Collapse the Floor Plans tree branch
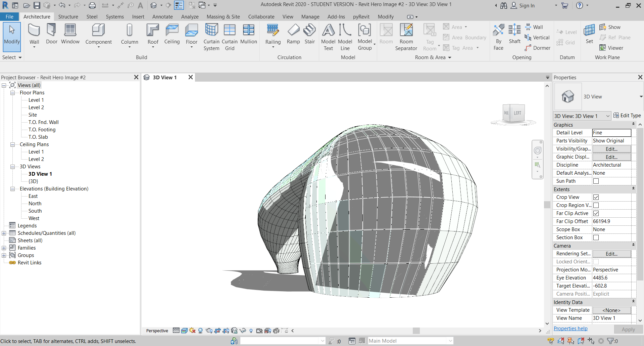Viewport: 644px width, 346px height. point(12,93)
